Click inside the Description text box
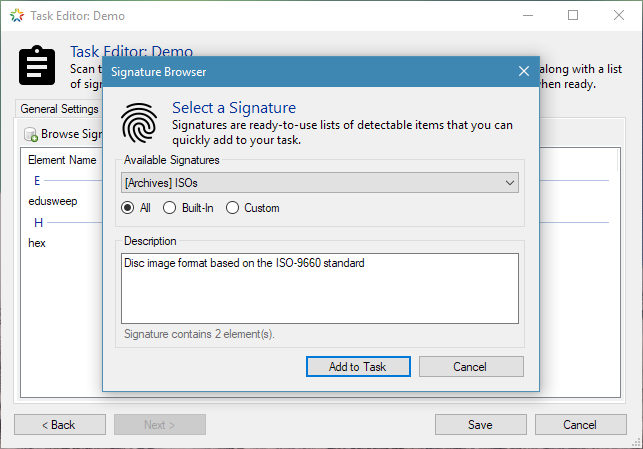This screenshot has width=643, height=449. pyautogui.click(x=319, y=288)
